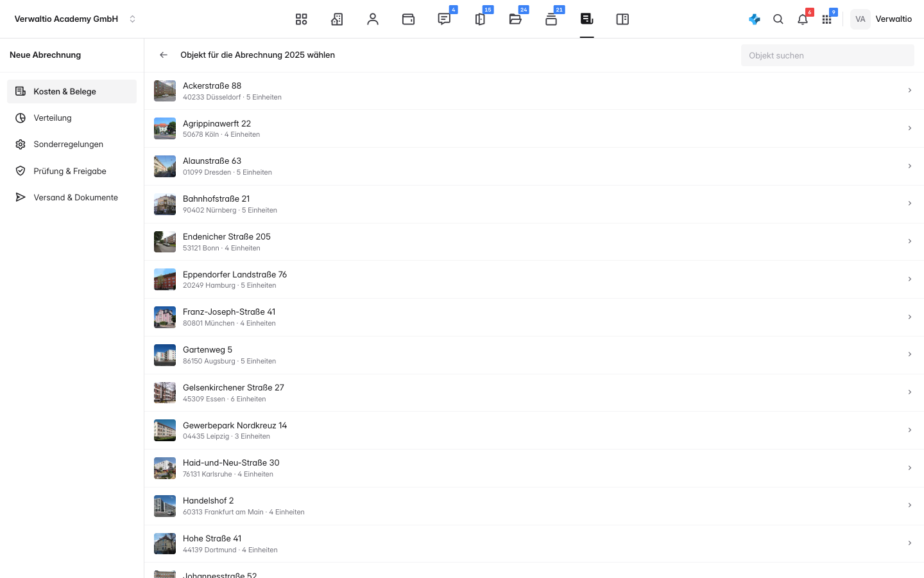Open the Agrippinawerft 22 row chevron
The height and width of the screenshot is (578, 924).
(910, 128)
